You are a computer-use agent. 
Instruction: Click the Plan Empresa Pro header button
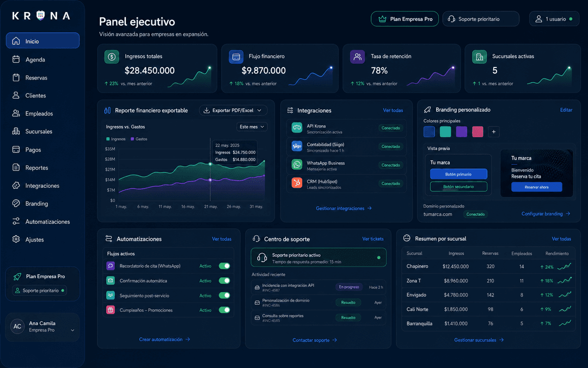pos(405,19)
